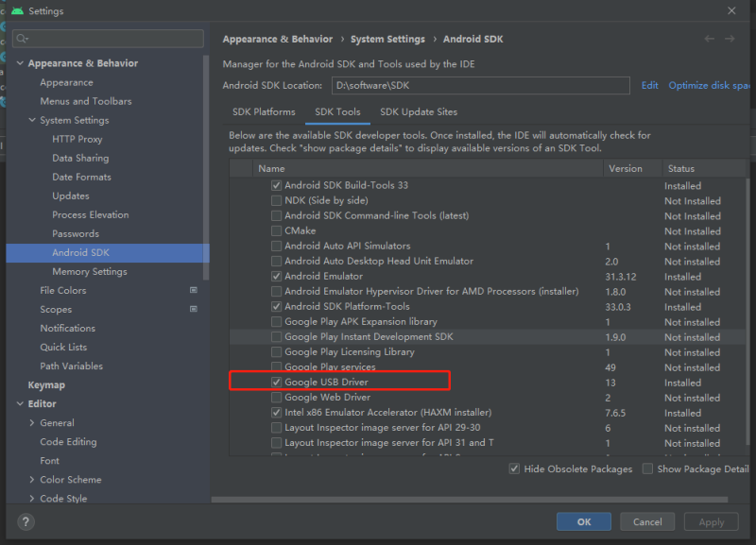Open the SDK Update Sites tab
Screen dimensions: 756x545
(419, 111)
